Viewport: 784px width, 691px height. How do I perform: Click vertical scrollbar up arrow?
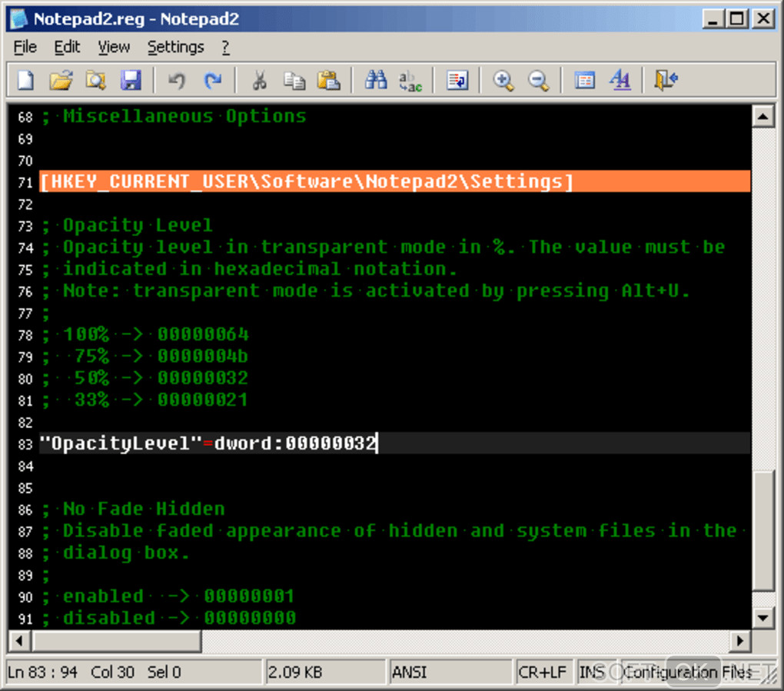pos(763,117)
